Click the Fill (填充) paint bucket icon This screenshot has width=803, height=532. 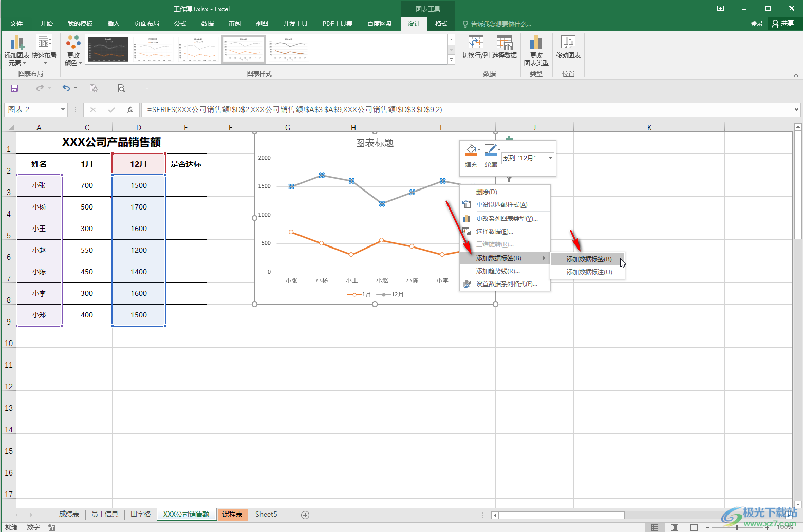[471, 150]
